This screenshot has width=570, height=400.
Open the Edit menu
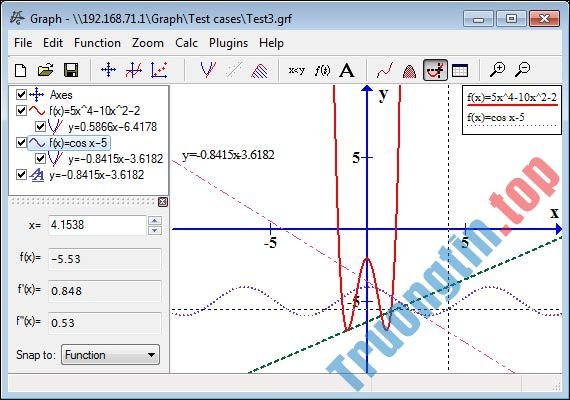[x=53, y=43]
